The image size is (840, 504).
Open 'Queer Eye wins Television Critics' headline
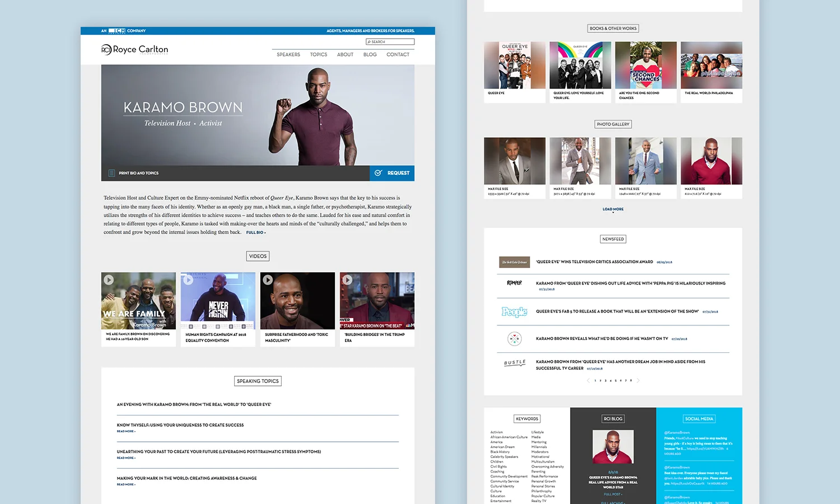594,262
